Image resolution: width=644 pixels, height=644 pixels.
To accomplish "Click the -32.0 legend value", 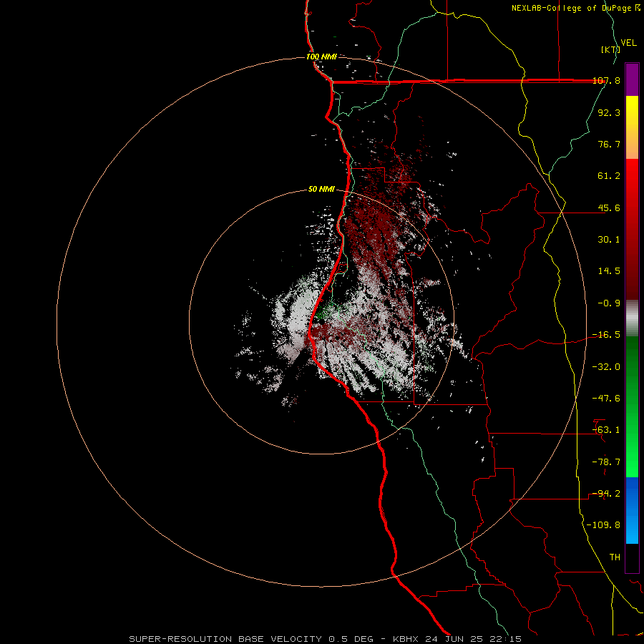I will coord(606,367).
